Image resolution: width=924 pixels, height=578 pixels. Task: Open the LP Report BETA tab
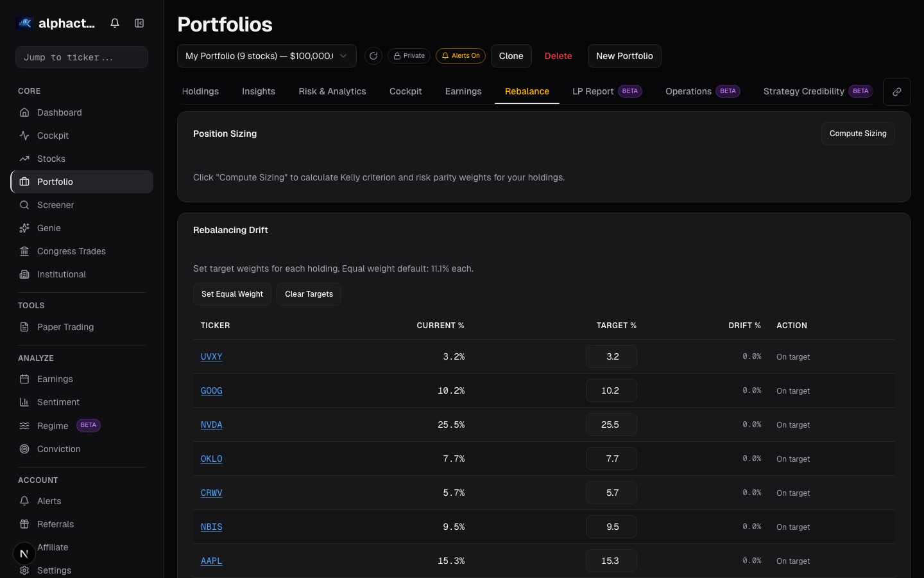(593, 91)
